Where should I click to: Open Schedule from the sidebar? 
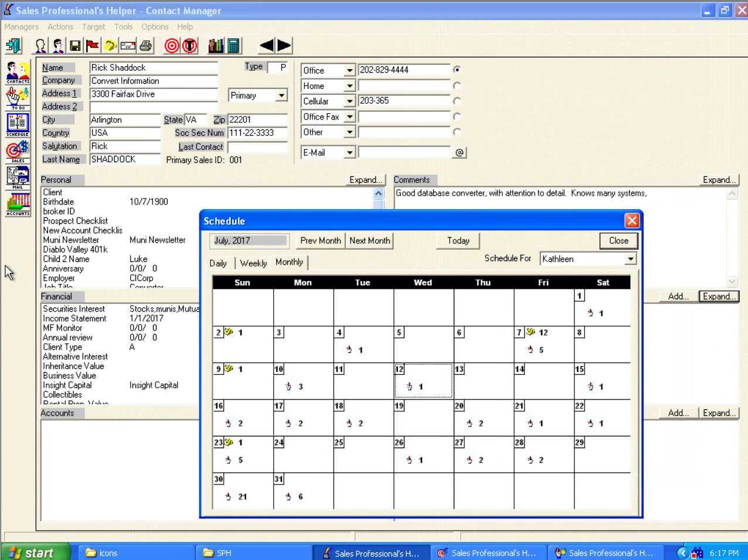pyautogui.click(x=18, y=125)
